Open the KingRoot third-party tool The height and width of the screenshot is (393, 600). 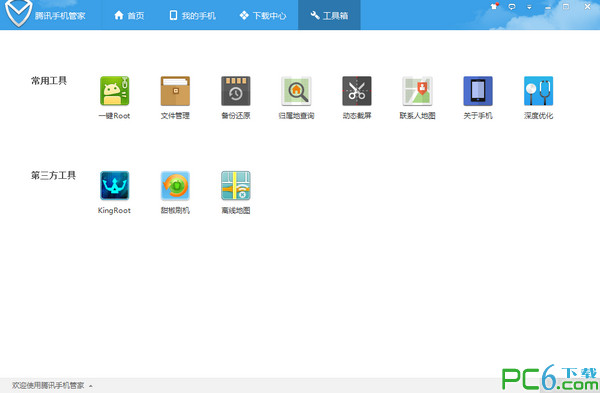(x=114, y=186)
